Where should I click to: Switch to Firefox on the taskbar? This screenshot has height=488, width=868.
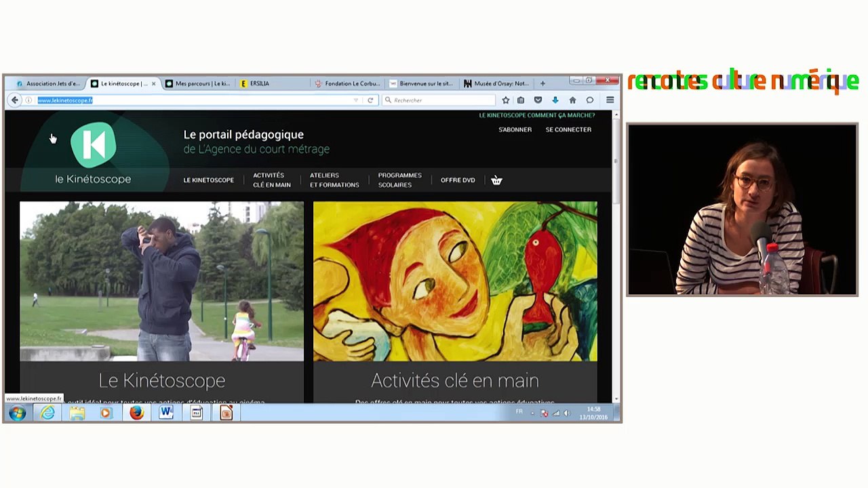[x=136, y=413]
